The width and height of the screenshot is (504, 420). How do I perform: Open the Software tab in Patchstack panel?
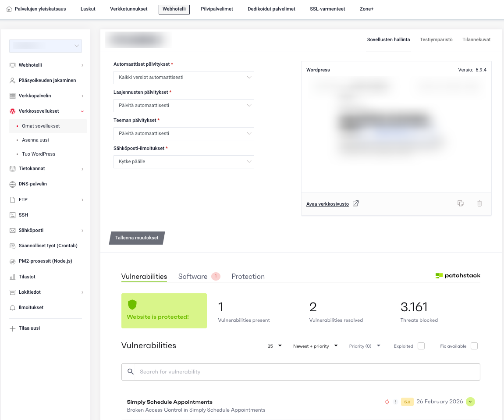point(193,277)
